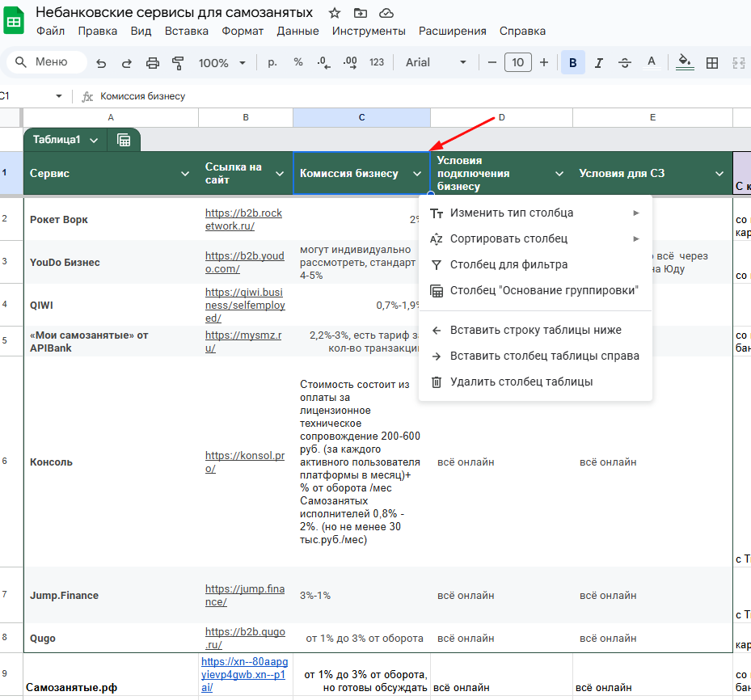Increase font size with plus button
Viewport: 751px width, 700px height.
544,63
